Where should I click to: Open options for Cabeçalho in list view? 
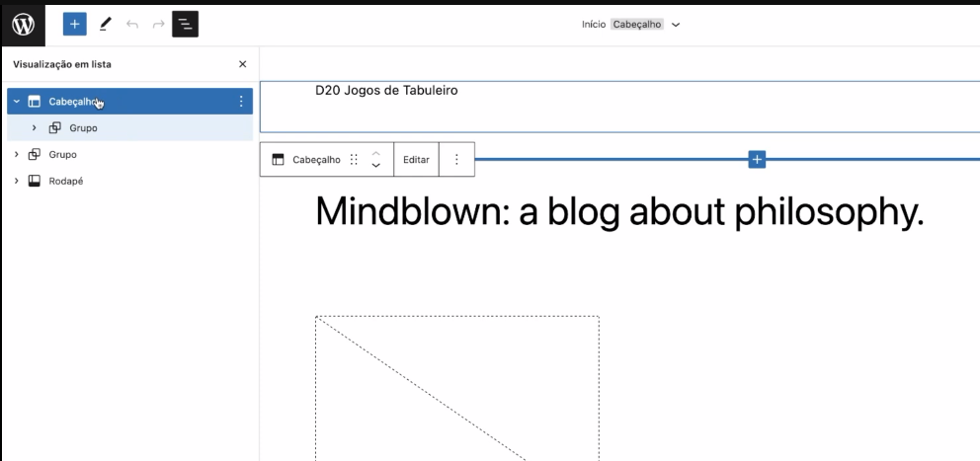click(x=241, y=102)
